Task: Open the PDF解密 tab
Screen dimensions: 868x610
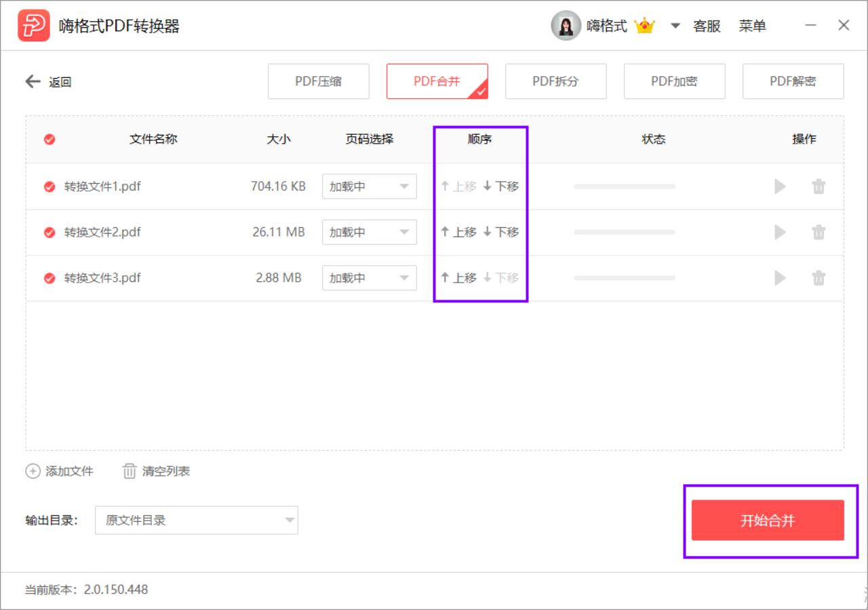Action: [793, 81]
